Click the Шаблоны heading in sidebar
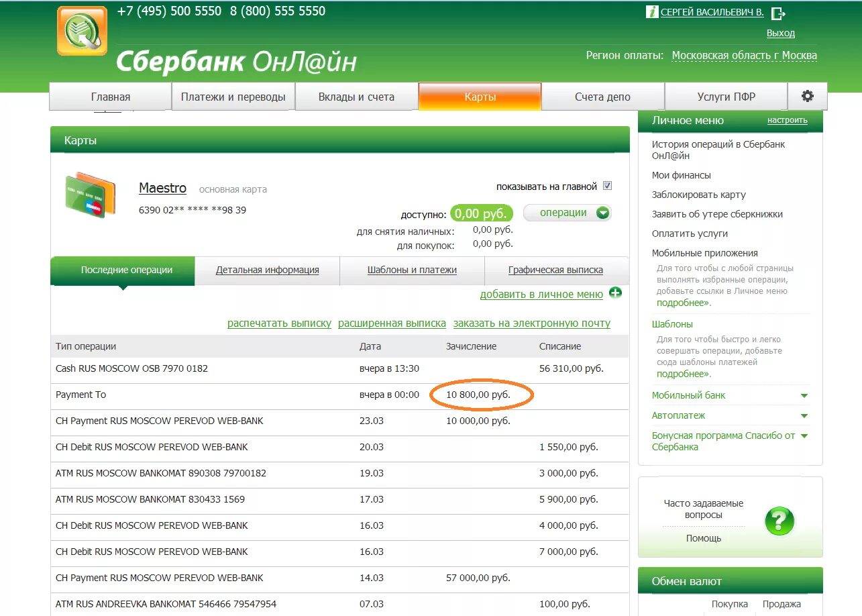Image resolution: width=862 pixels, height=616 pixels. 672,324
